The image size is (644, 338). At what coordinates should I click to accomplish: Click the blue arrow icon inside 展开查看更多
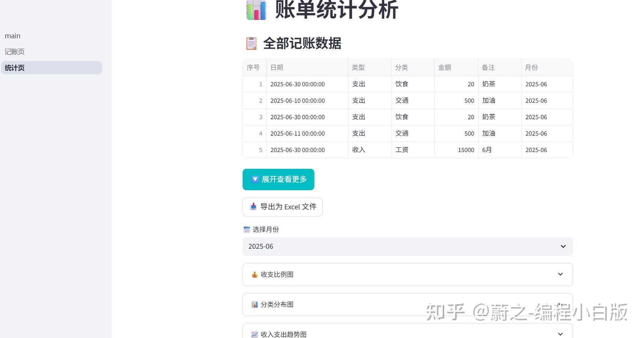[x=255, y=179]
